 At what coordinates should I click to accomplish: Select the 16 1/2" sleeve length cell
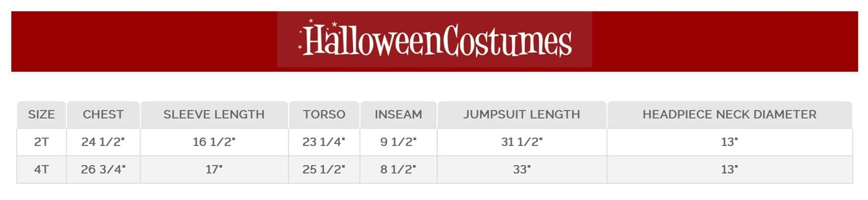coord(214,142)
